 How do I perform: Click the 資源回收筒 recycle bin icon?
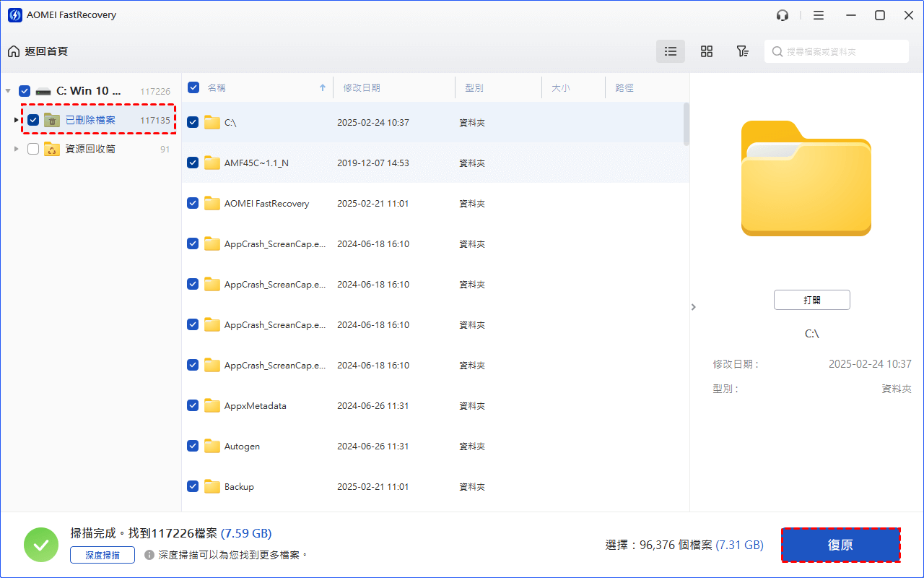52,149
